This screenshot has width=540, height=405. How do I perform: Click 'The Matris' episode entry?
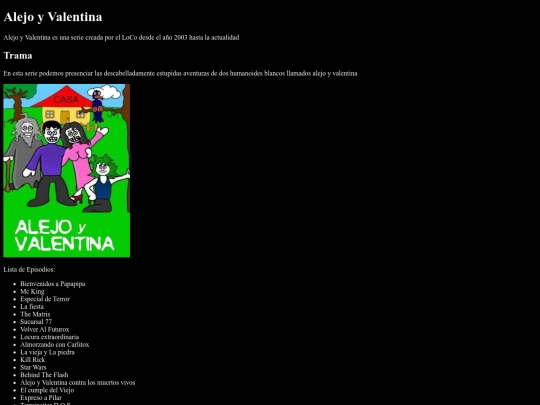[35, 314]
